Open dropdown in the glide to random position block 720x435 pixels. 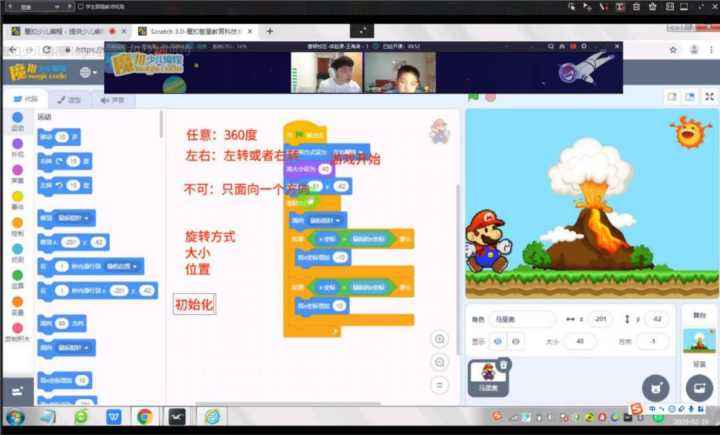tap(122, 266)
